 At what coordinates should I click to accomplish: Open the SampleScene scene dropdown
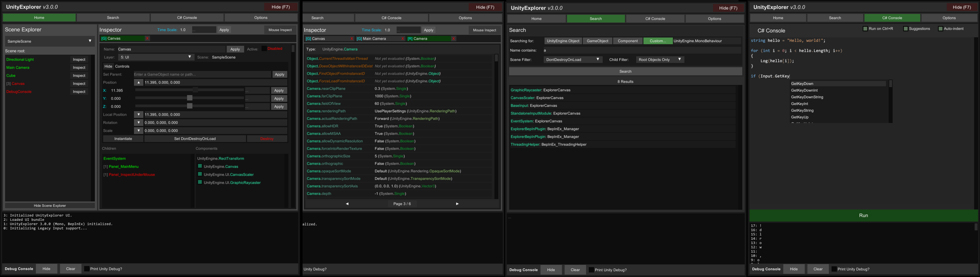pyautogui.click(x=50, y=41)
